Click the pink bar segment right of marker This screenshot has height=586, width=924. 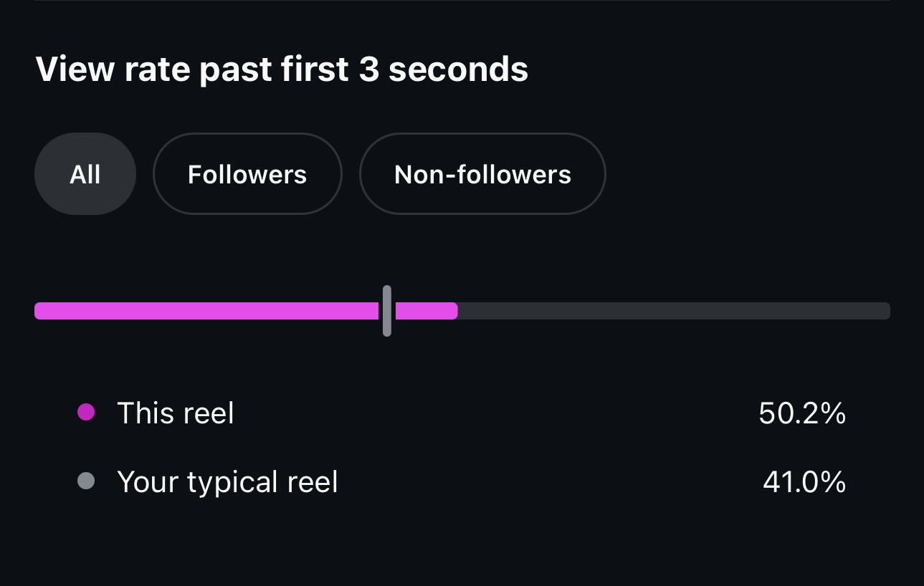point(424,311)
